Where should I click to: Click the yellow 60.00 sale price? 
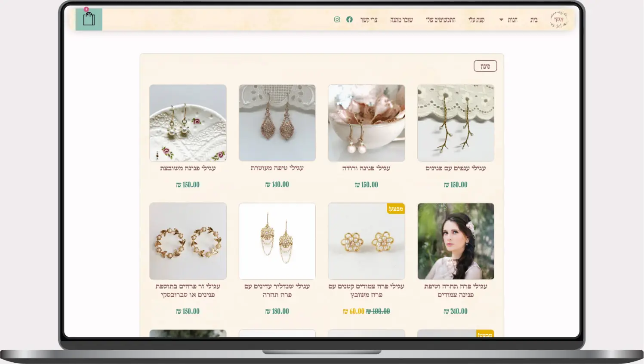354,311
